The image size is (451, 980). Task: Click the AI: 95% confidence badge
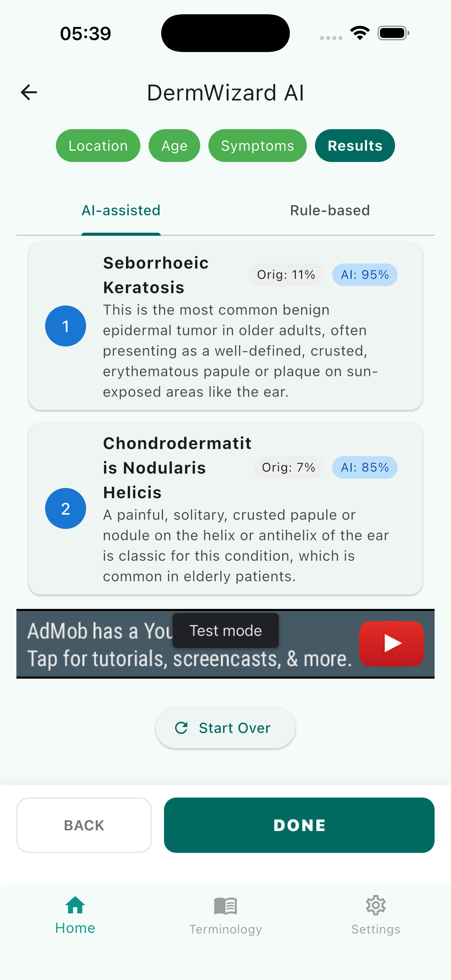[364, 274]
